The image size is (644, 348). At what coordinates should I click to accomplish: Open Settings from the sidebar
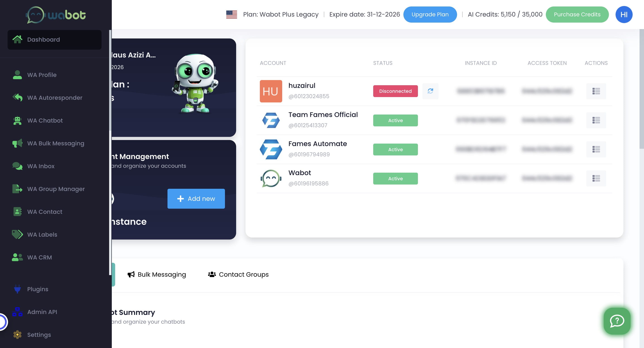(39, 335)
